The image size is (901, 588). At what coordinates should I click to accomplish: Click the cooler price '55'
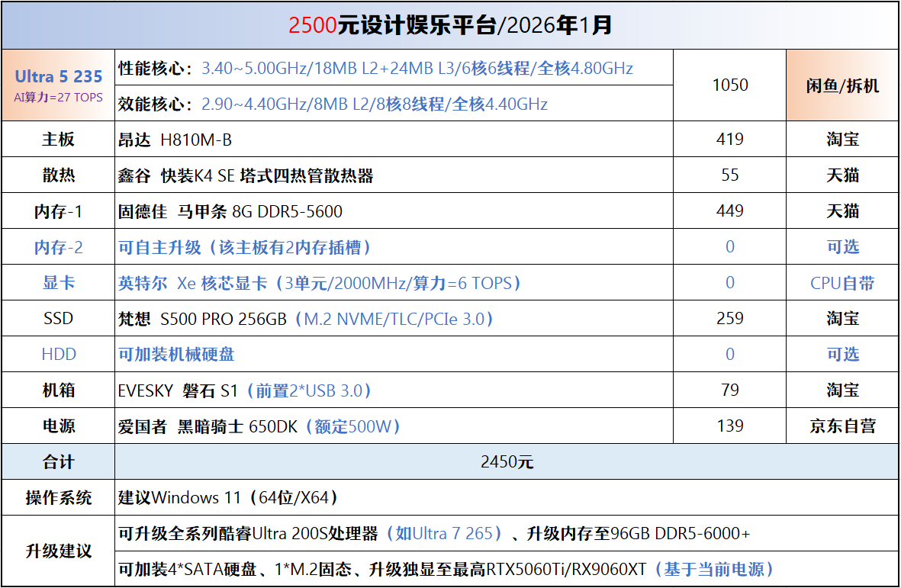point(730,175)
